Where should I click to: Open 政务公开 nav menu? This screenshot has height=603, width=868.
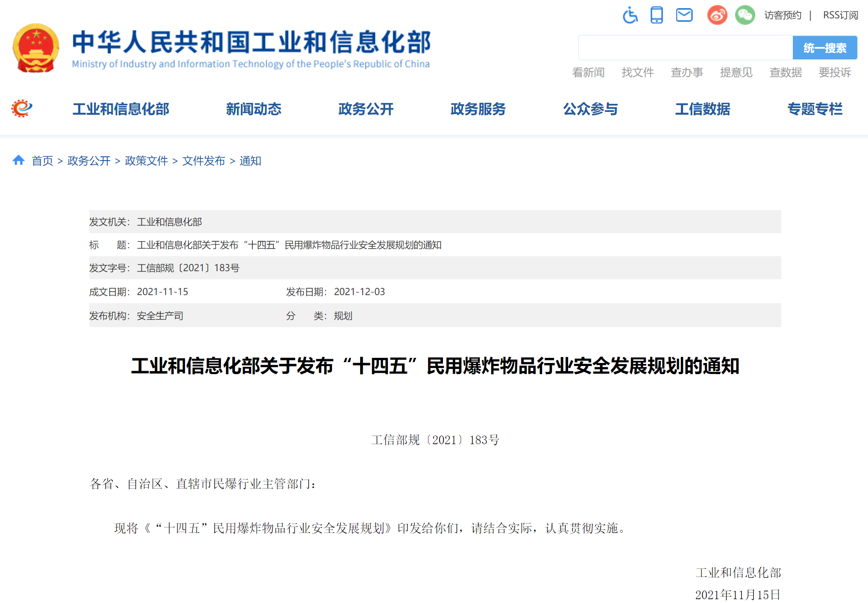click(x=366, y=109)
